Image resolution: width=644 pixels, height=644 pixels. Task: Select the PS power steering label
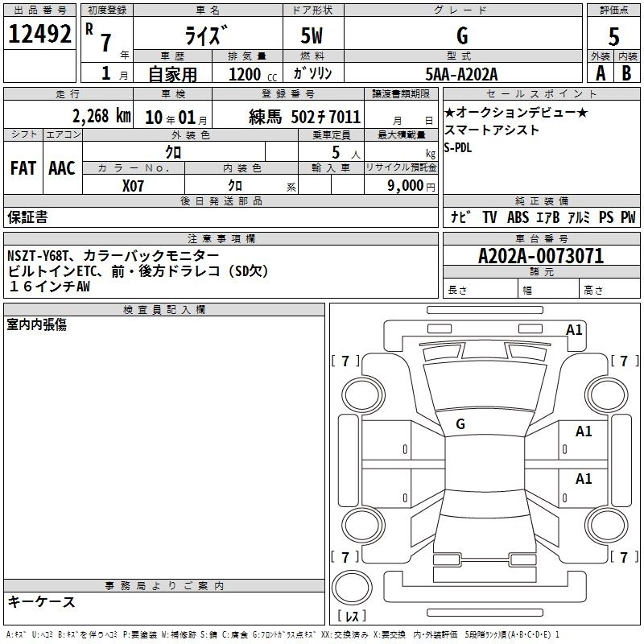click(x=605, y=217)
